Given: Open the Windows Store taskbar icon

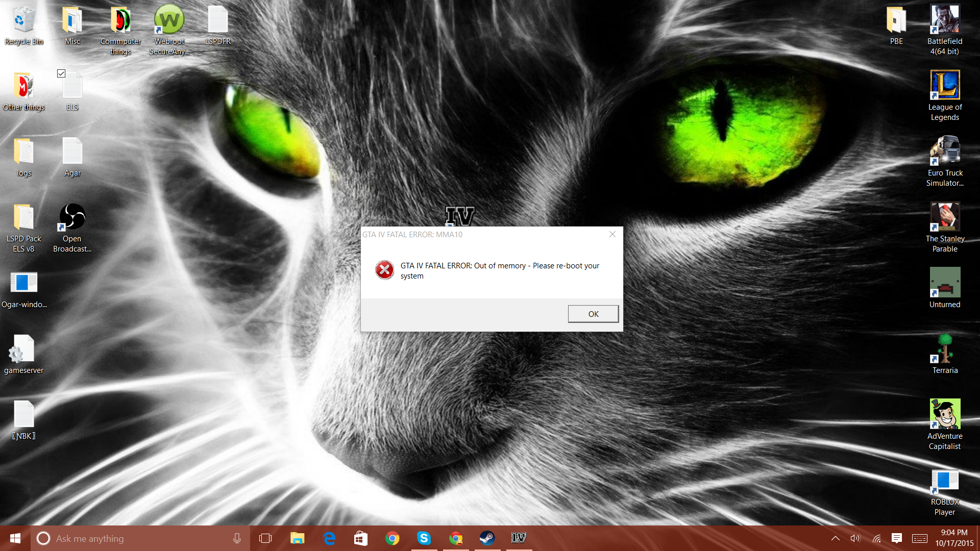Looking at the screenshot, I should tap(361, 538).
